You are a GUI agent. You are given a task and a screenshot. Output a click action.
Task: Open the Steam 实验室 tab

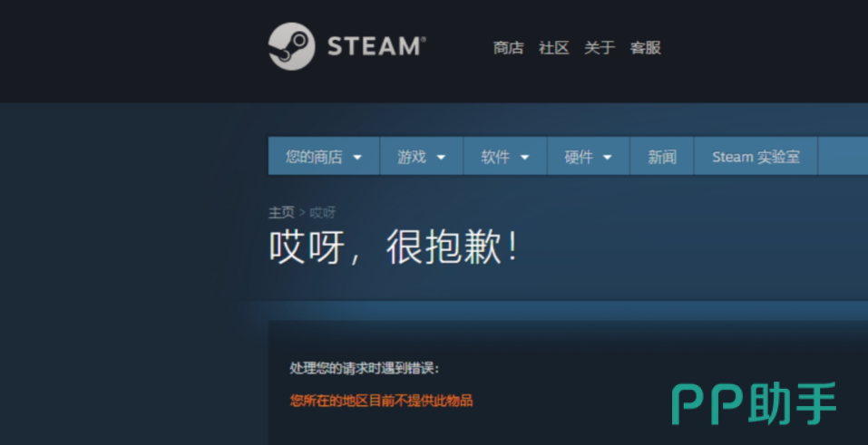pos(756,157)
